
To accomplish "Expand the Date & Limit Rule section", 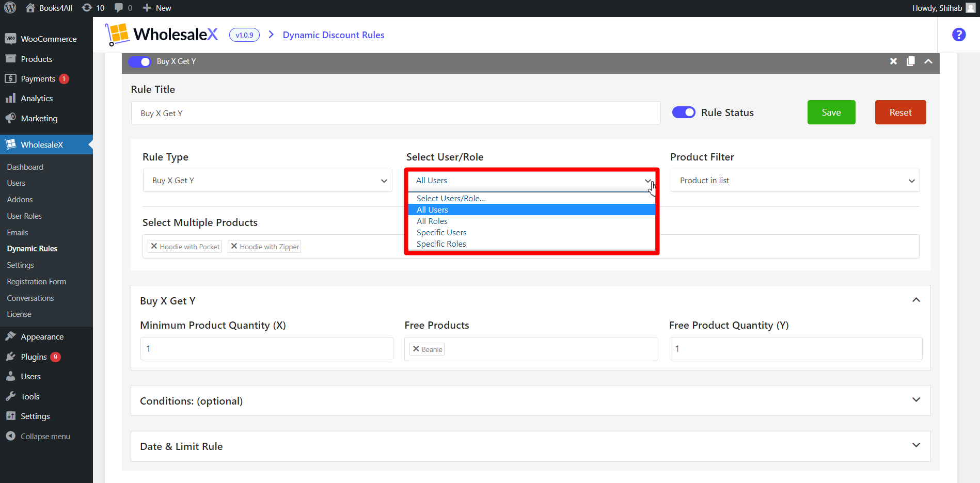I will (916, 445).
